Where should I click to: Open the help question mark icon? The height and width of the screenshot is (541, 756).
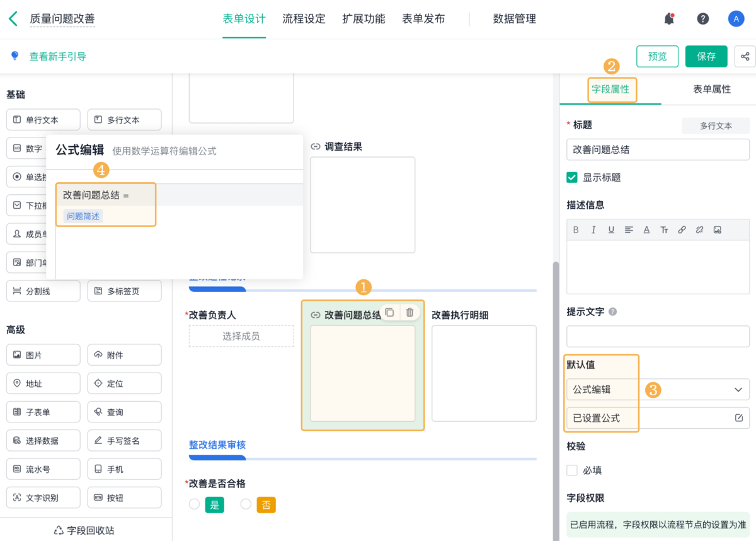coord(703,19)
